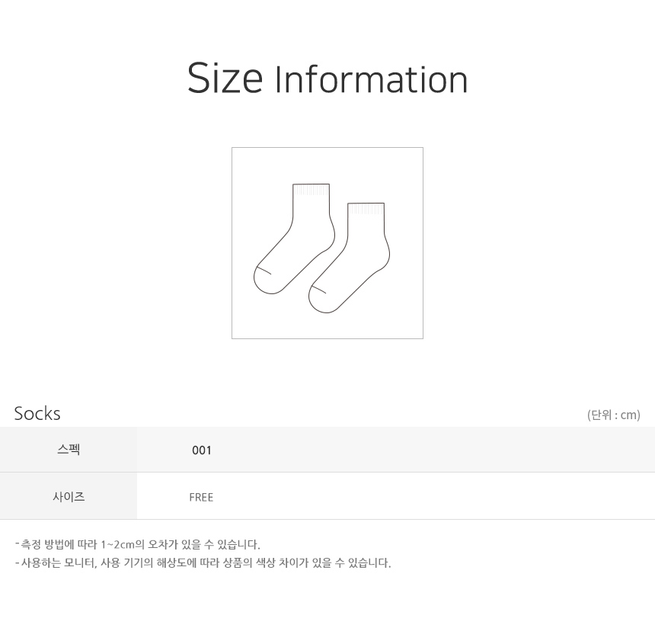The height and width of the screenshot is (644, 655).
Task: Select the "사이즈" row header cell
Action: click(x=69, y=496)
